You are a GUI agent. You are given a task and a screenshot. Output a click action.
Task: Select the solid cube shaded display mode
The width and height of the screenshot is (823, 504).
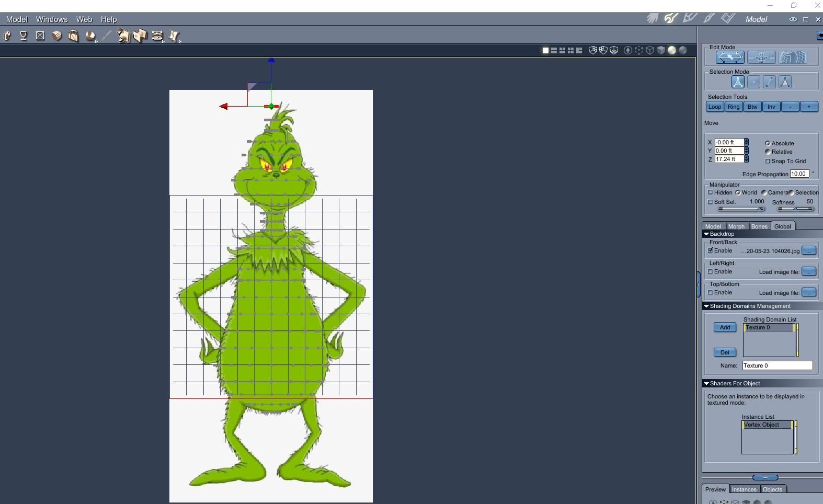[x=661, y=50]
